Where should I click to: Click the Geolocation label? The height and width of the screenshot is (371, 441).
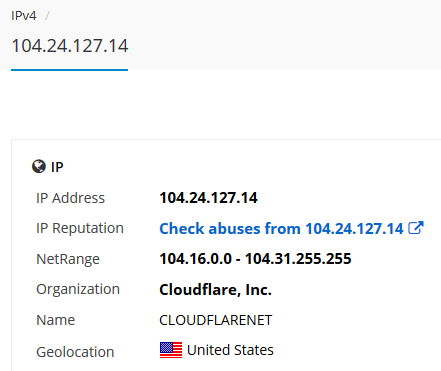click(75, 352)
